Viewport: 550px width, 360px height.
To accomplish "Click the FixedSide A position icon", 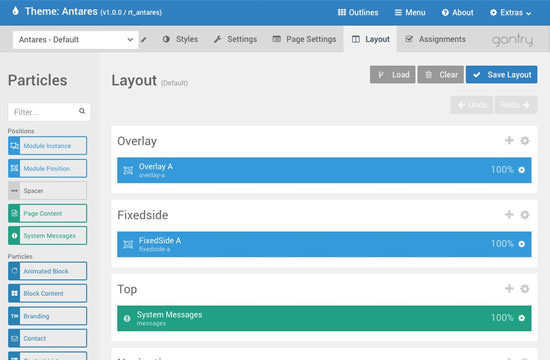I will [128, 244].
